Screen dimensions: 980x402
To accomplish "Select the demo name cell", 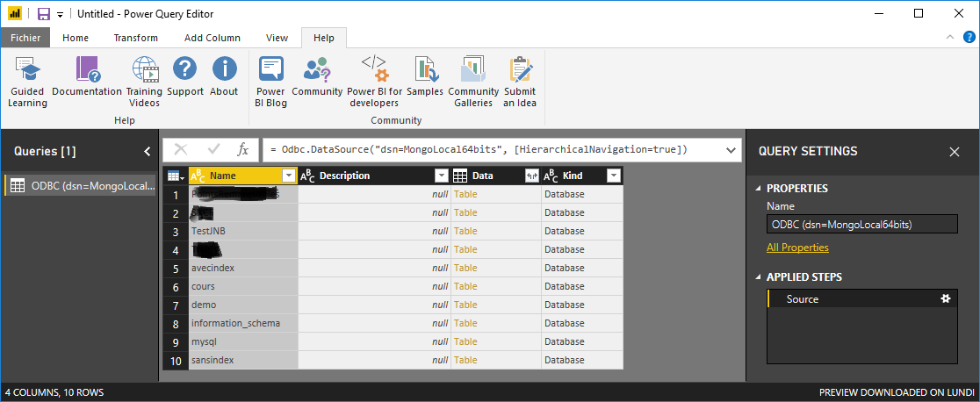I will click(243, 305).
